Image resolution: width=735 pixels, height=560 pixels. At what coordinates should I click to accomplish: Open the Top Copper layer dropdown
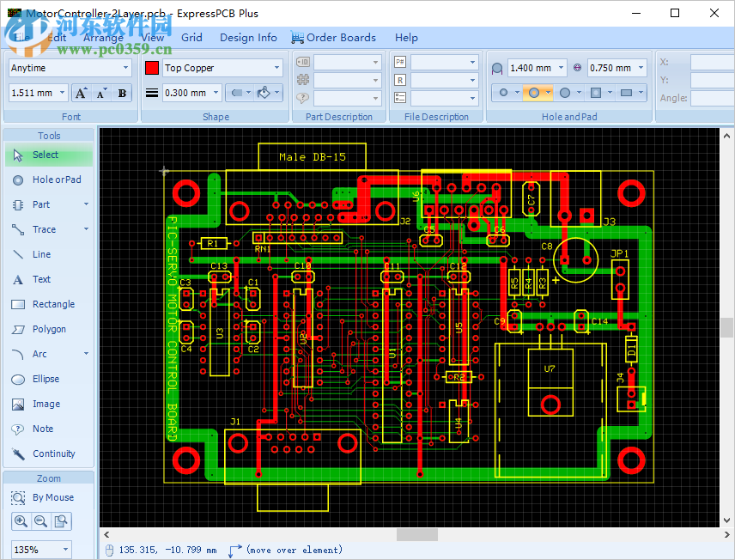click(276, 67)
